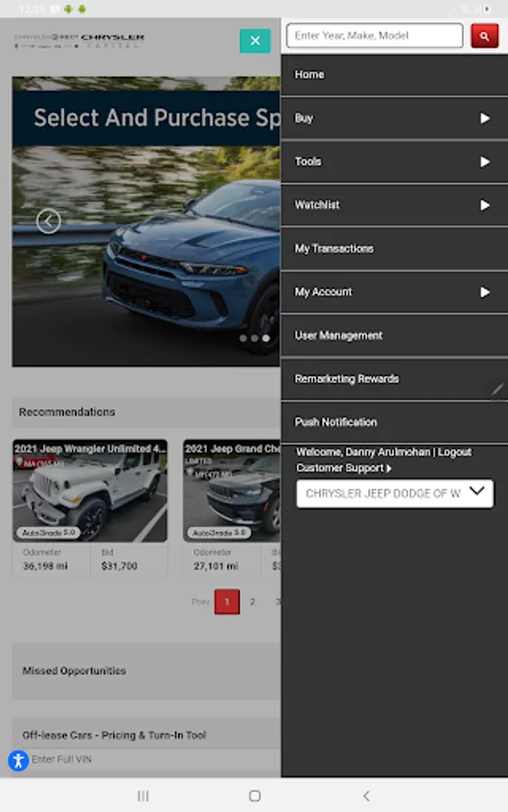Go to recommendations page 1

[x=226, y=602]
